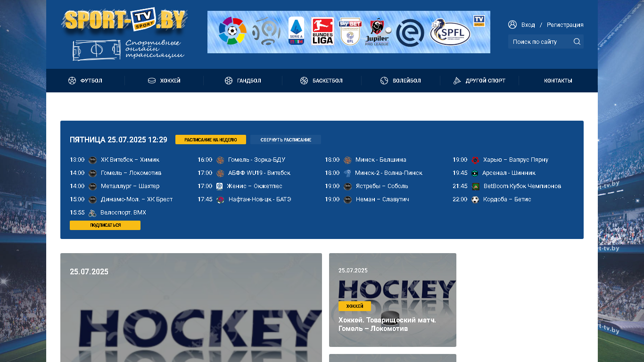
Task: Go to the Контакты page
Action: click(558, 81)
